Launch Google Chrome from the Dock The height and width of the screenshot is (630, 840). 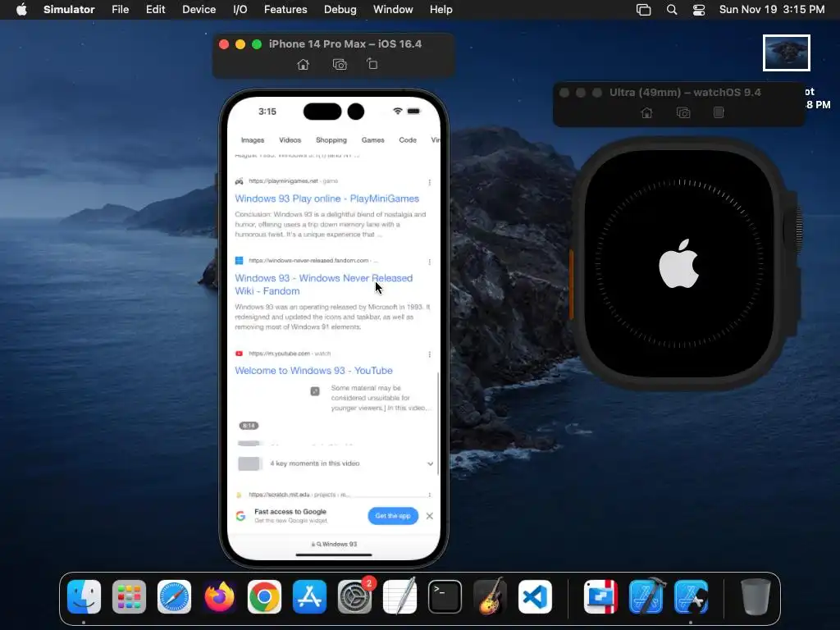(x=264, y=596)
